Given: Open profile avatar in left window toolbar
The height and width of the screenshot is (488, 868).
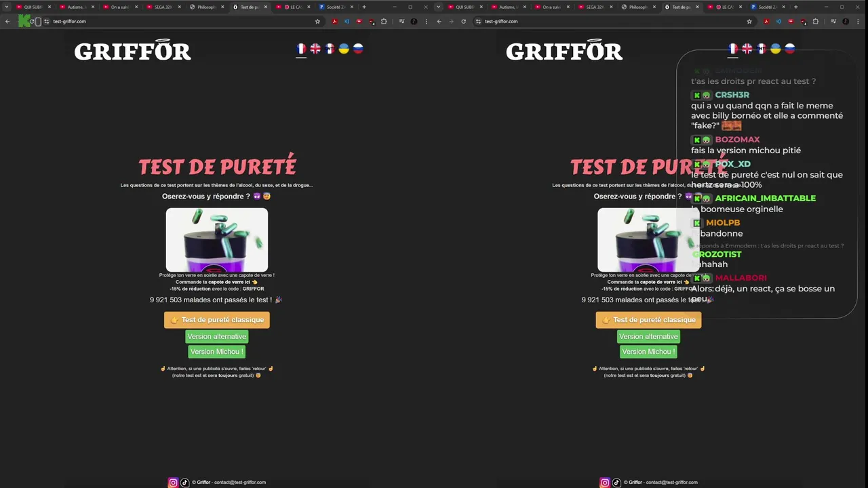Looking at the screenshot, I should [x=414, y=21].
